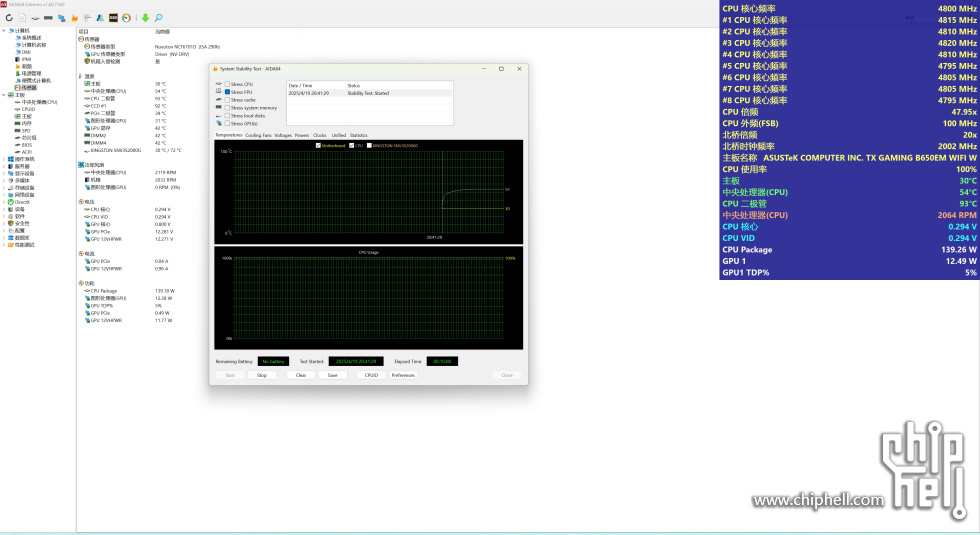Select SPD in the motherboard tree

click(x=26, y=131)
